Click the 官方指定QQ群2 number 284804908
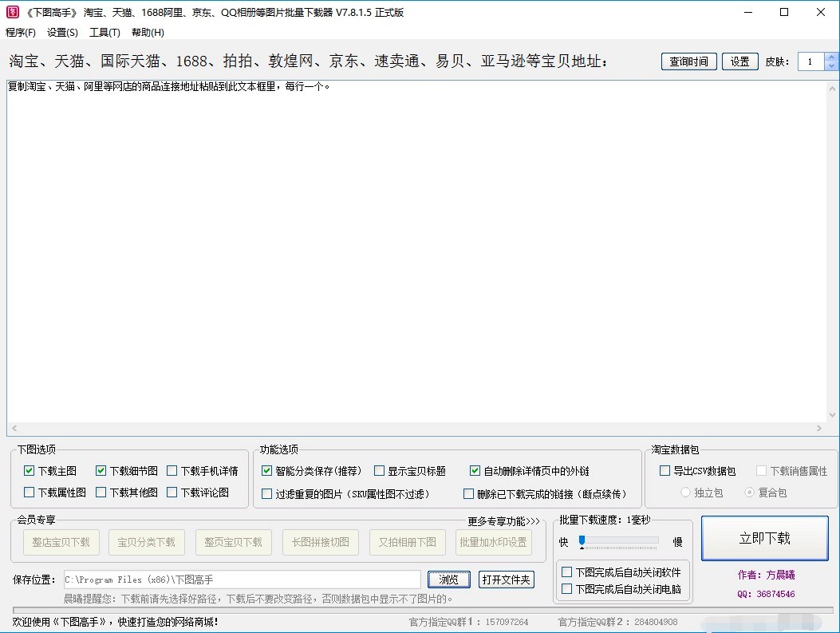The width and height of the screenshot is (840, 633). click(656, 622)
